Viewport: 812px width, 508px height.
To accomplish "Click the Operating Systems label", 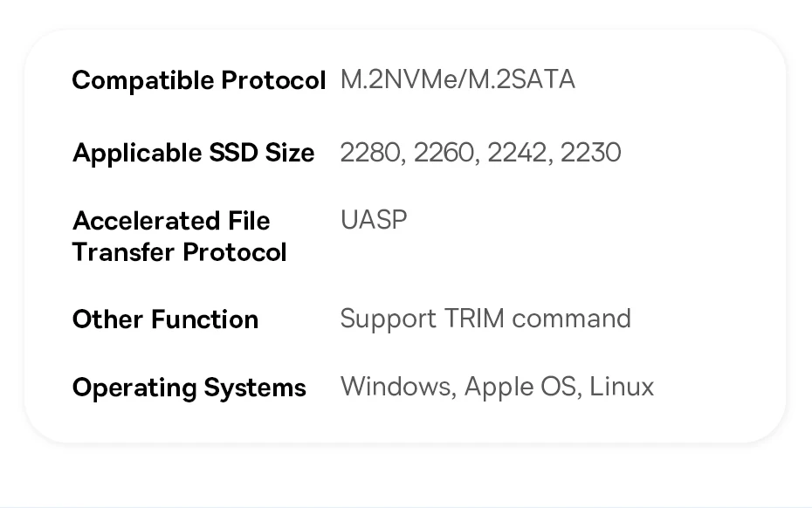I will (x=189, y=388).
